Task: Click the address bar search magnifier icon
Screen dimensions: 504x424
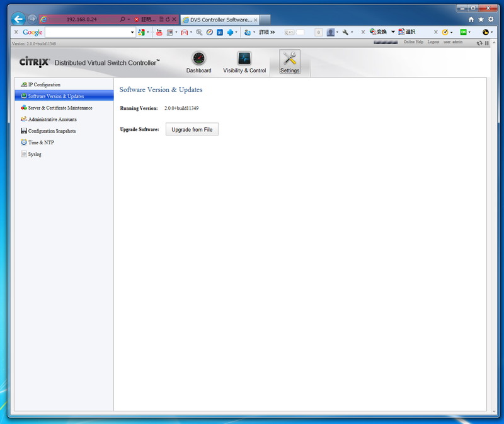Action: (x=122, y=20)
